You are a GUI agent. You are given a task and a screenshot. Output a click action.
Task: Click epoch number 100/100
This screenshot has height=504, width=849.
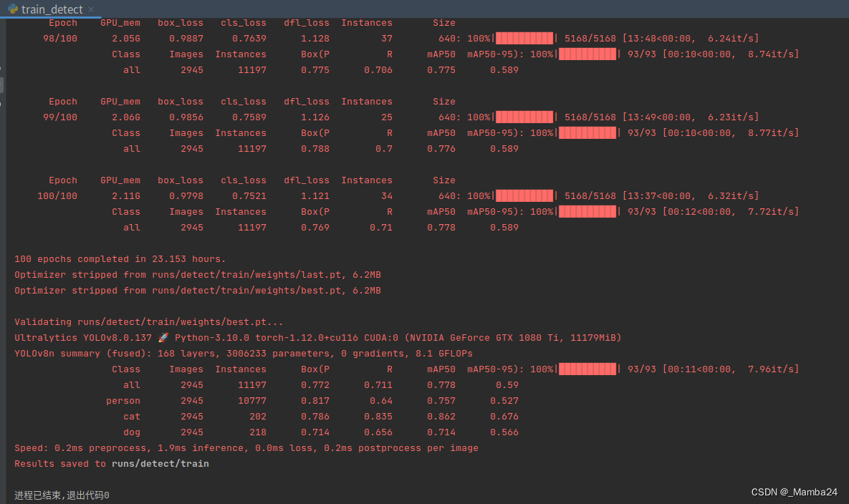[x=57, y=195]
